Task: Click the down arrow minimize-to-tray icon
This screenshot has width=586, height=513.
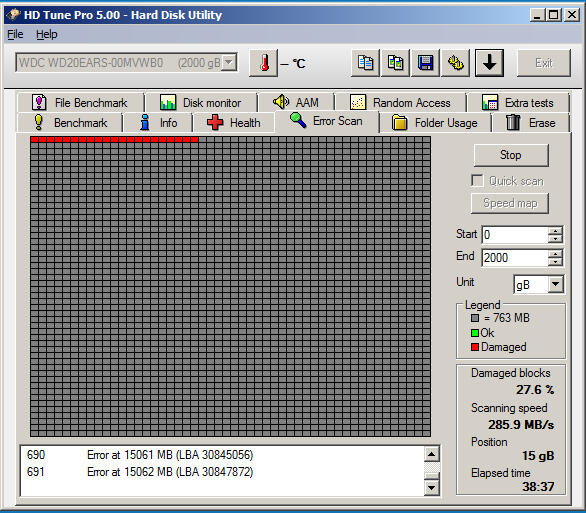Action: pyautogui.click(x=489, y=63)
